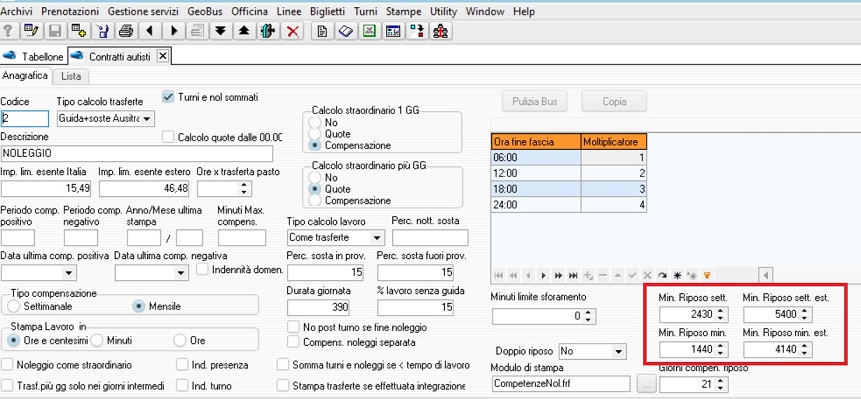The width and height of the screenshot is (861, 399).
Task: Open Doppio riposo dropdown
Action: click(619, 351)
